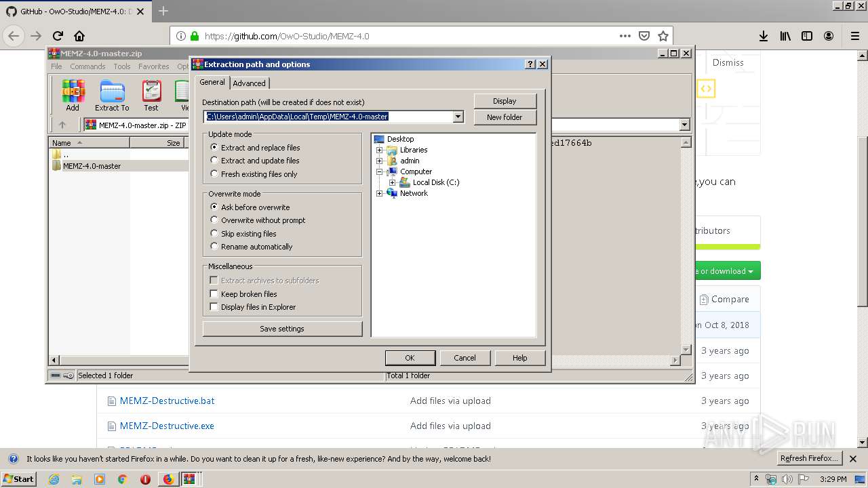Click the New folder button
This screenshot has height=488, width=868.
point(505,117)
